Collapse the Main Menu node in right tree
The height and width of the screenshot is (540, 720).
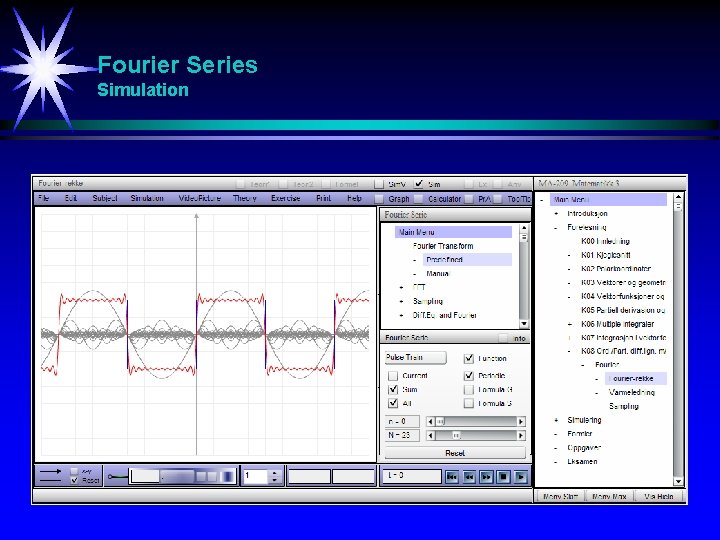[x=542, y=200]
